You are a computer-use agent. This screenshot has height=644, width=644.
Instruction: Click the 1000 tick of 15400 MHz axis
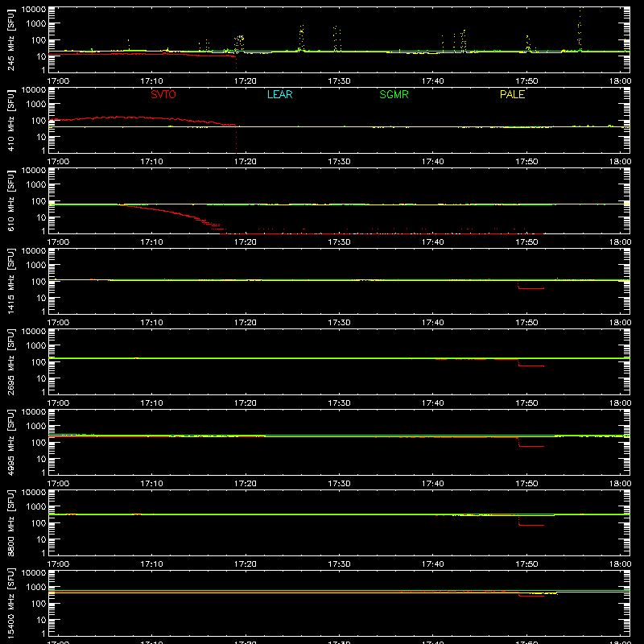coord(36,587)
